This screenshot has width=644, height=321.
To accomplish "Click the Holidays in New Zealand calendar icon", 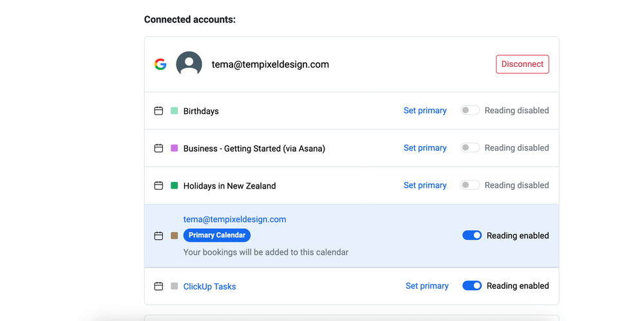I will (x=158, y=185).
